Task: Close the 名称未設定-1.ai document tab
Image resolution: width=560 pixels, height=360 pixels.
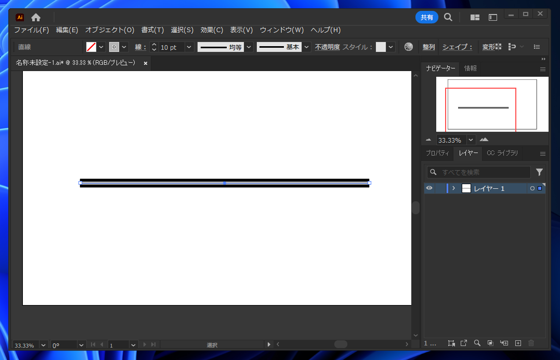Action: pos(145,63)
